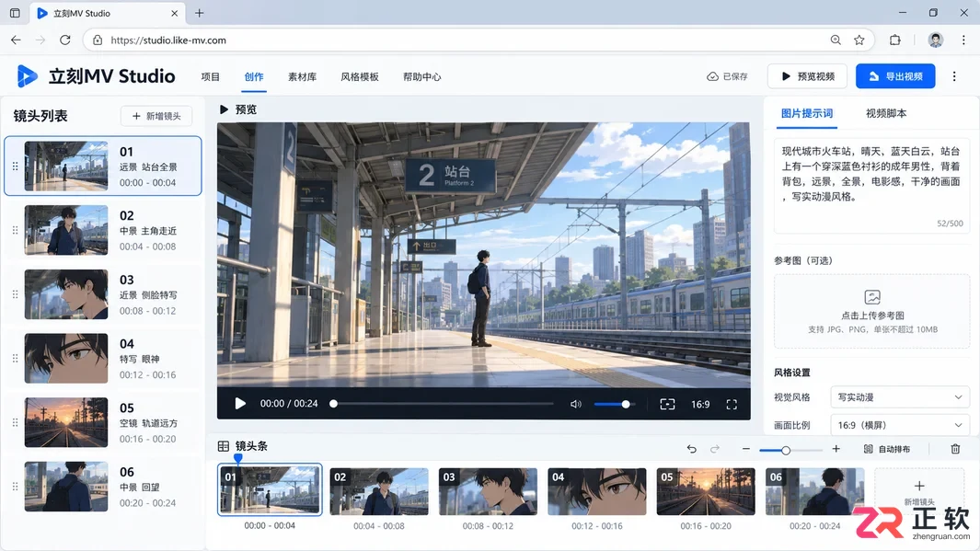Open the browser tab sidebar icon

[x=15, y=13]
